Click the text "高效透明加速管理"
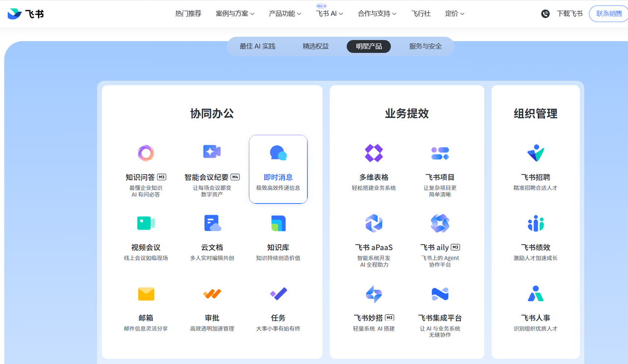 pyautogui.click(x=212, y=329)
